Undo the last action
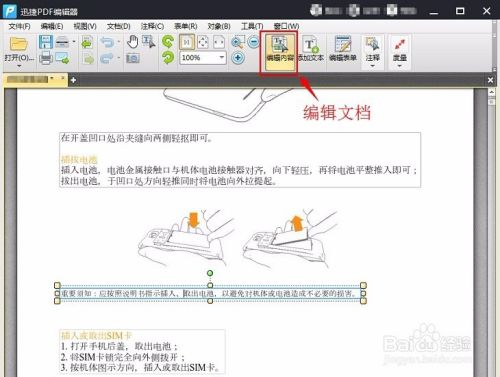Image resolution: width=500 pixels, height=377 pixels. pos(107,42)
